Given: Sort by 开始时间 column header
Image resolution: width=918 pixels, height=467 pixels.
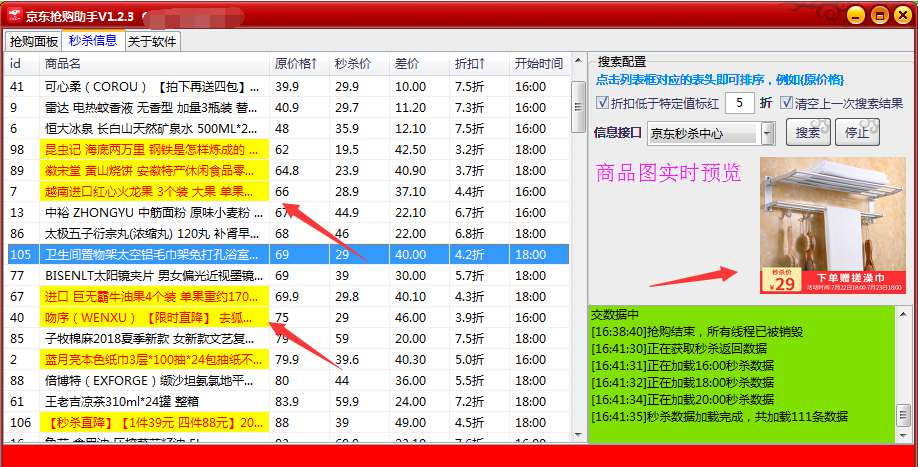Looking at the screenshot, I should pyautogui.click(x=539, y=63).
